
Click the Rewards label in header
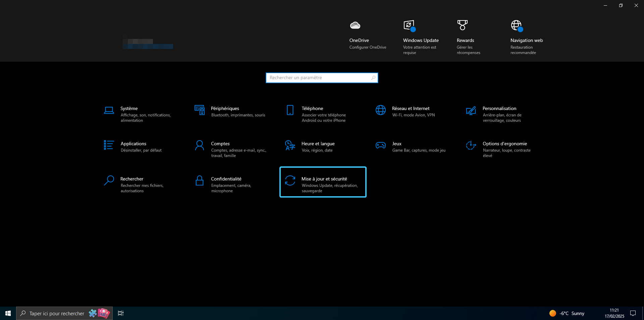[466, 40]
